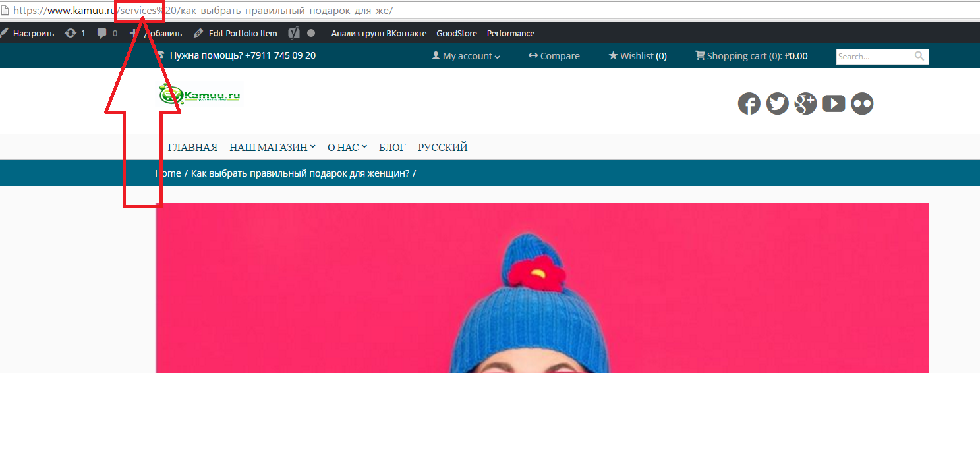Click Edit Portfolio Item link
The width and height of the screenshot is (980, 473).
click(x=235, y=33)
